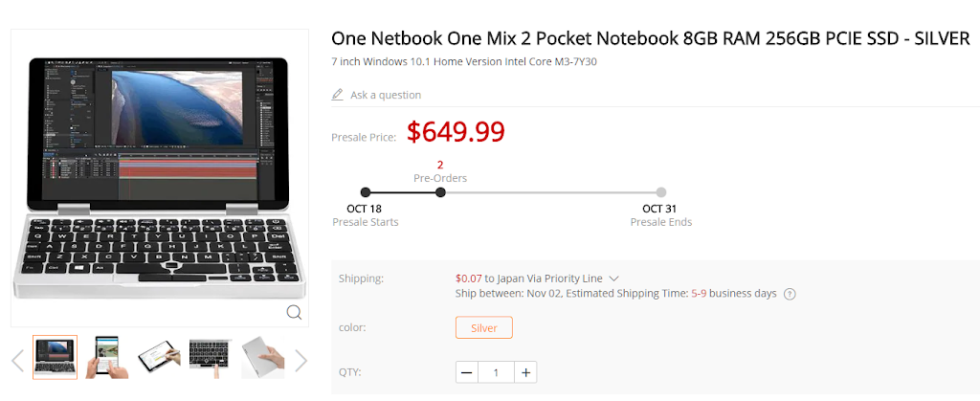980x401 pixels.
Task: Click the shipping time help question-mark icon
Action: click(791, 294)
